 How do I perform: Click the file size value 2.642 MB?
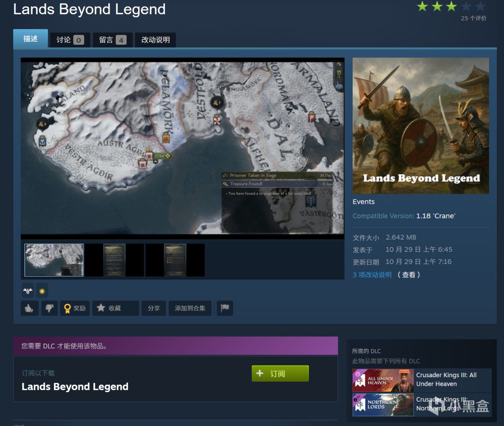[401, 237]
